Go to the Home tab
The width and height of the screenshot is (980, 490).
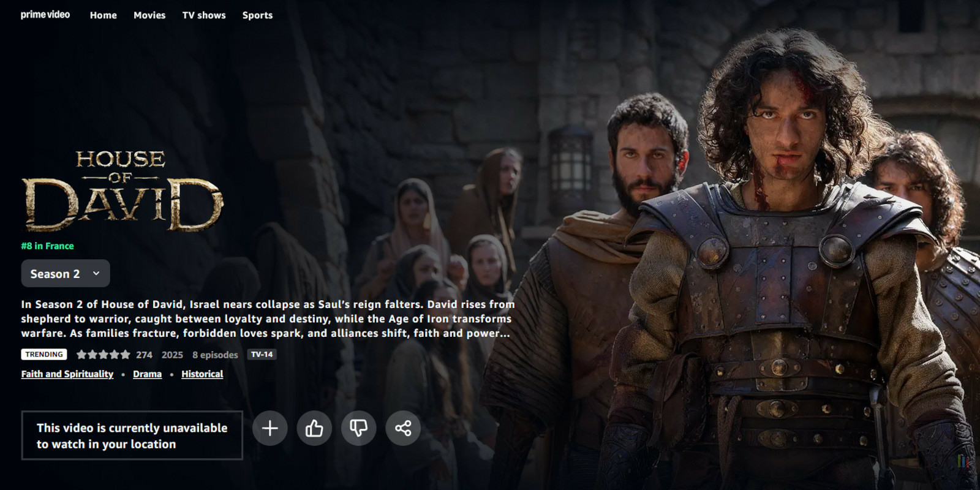[x=103, y=15]
